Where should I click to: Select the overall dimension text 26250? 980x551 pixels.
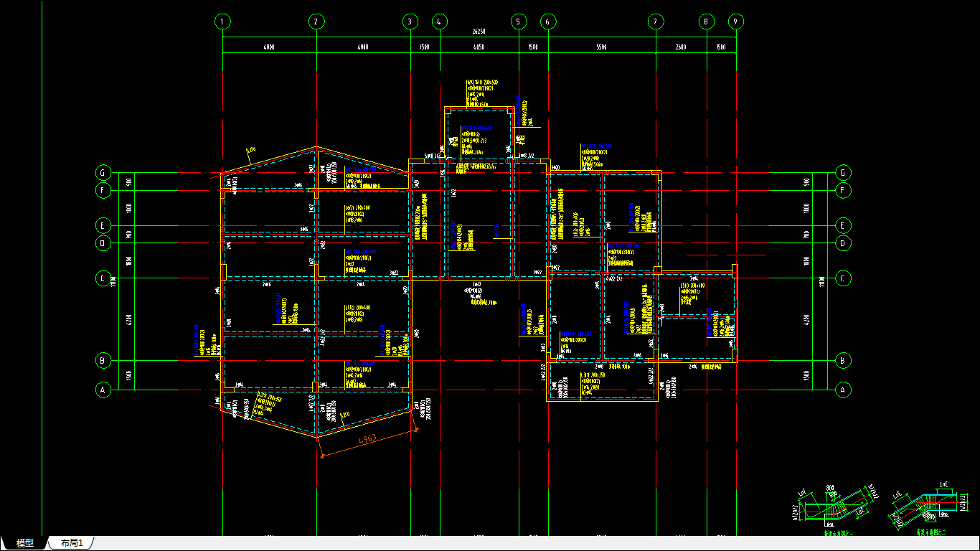pyautogui.click(x=479, y=32)
